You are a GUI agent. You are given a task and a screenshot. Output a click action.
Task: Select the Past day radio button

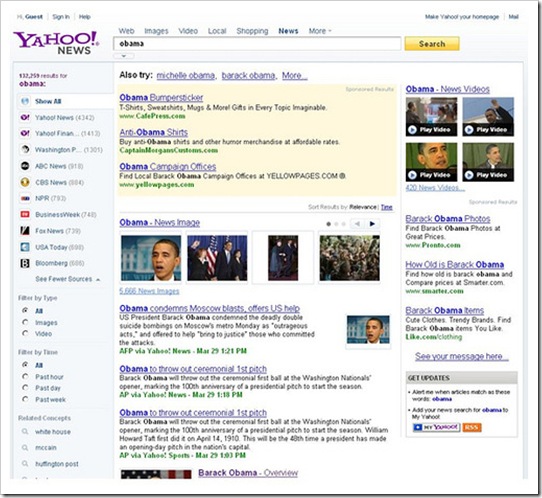[25, 388]
